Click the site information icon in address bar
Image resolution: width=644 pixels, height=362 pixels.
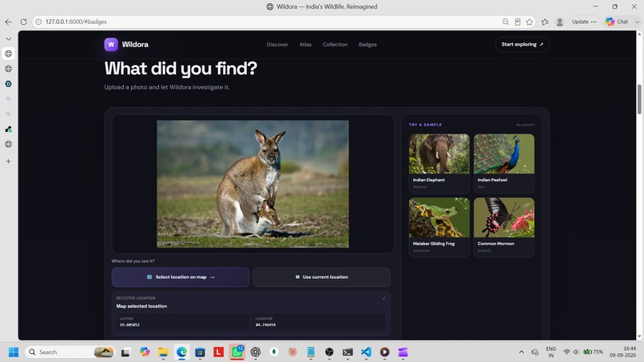click(38, 22)
